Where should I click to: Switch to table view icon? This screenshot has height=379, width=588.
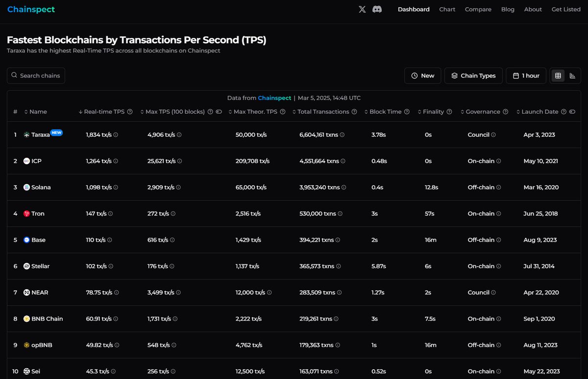pos(558,76)
